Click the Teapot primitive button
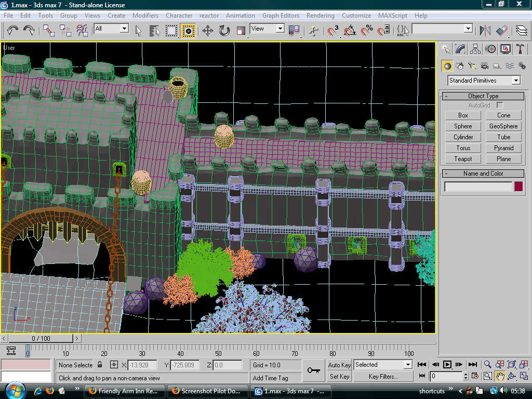Screen dimensions: 532x399 tap(463, 159)
